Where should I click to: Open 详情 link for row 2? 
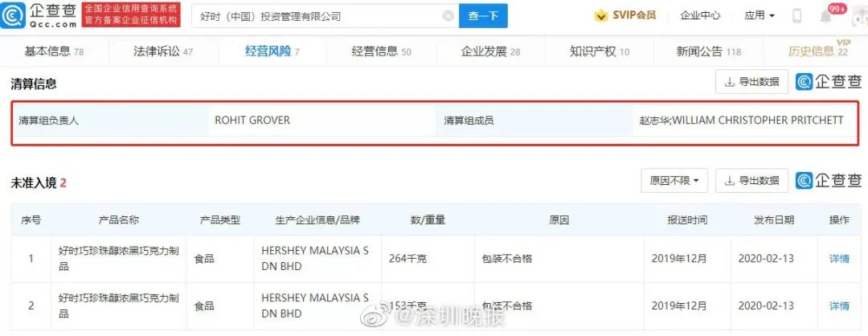tap(838, 305)
